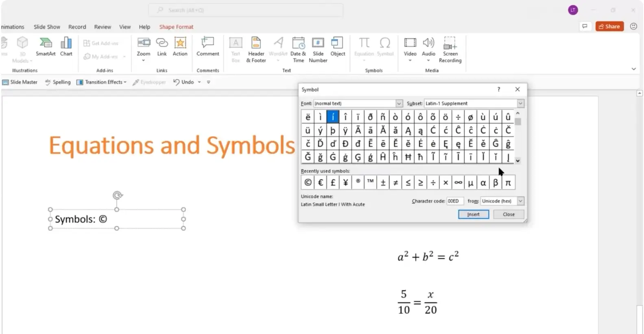
Task: Start Screen Recording
Action: (x=450, y=50)
